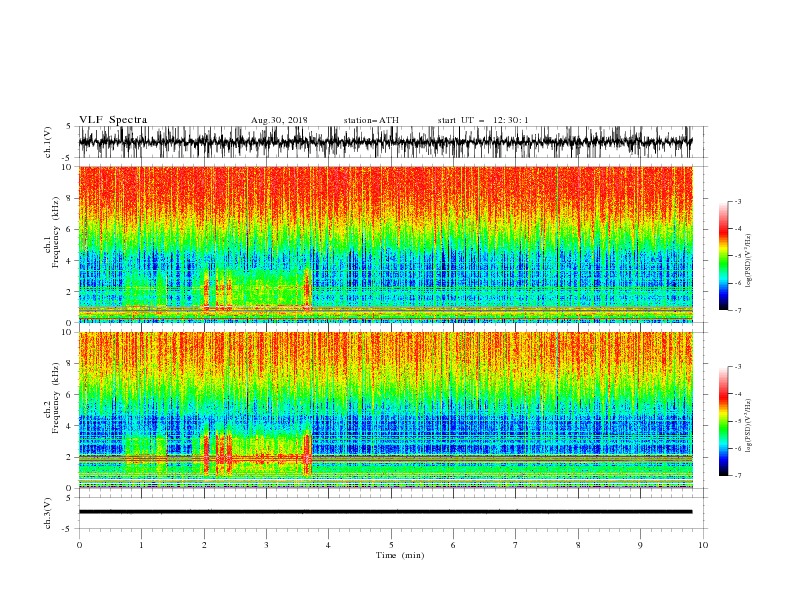Click the "2" frequency tick of ch.2 spectrogram
The image size is (792, 612).
point(70,457)
